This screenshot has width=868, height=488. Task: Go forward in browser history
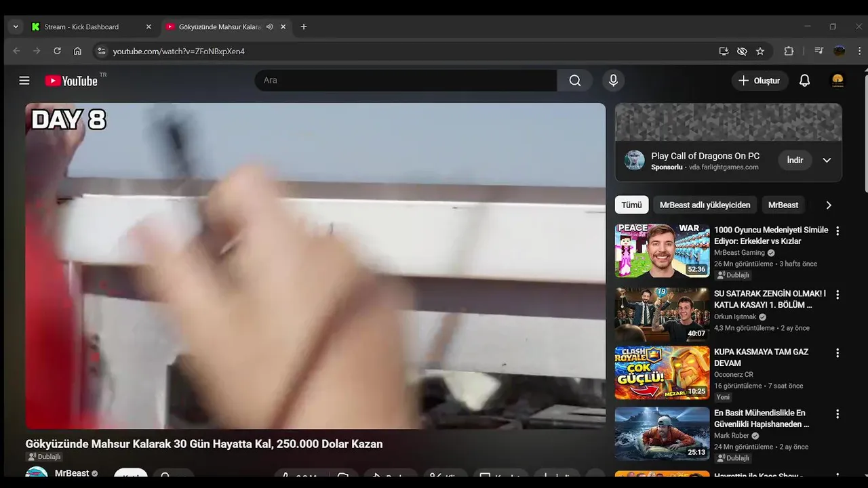point(37,51)
